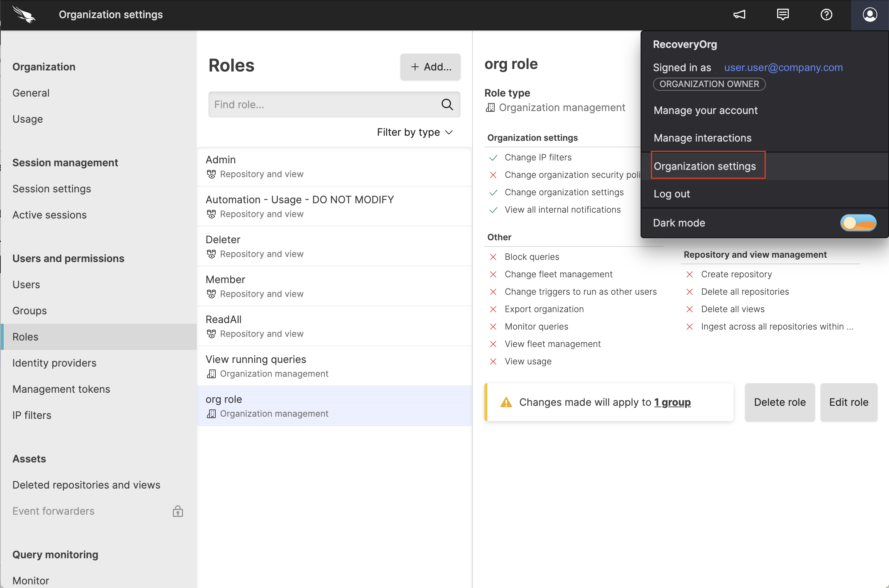Click the warning triangle icon in notice
This screenshot has width=889, height=588.
point(506,402)
